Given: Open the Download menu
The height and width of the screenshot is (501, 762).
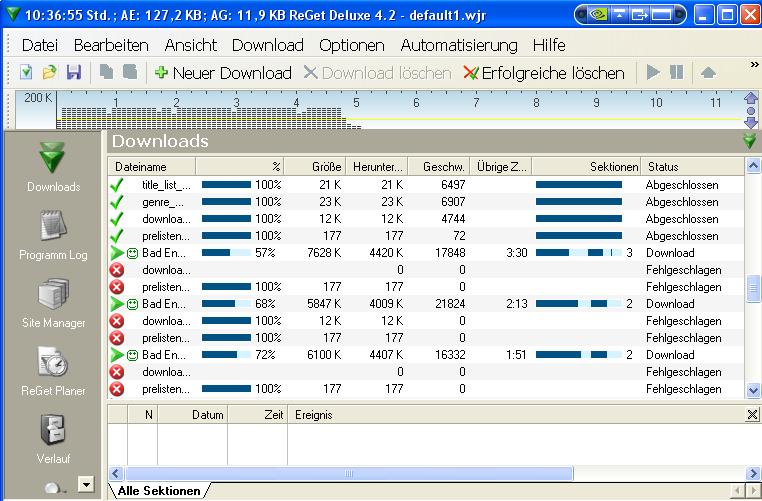Looking at the screenshot, I should pyautogui.click(x=268, y=45).
